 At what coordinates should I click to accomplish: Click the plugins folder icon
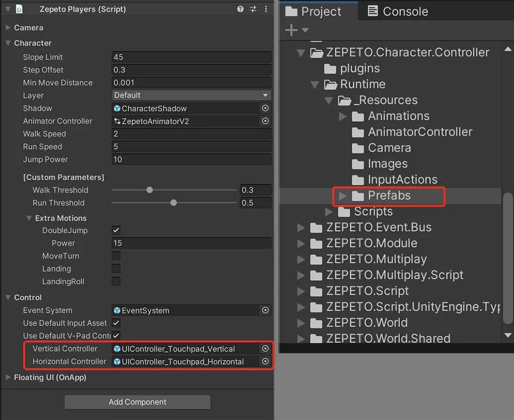click(x=330, y=69)
